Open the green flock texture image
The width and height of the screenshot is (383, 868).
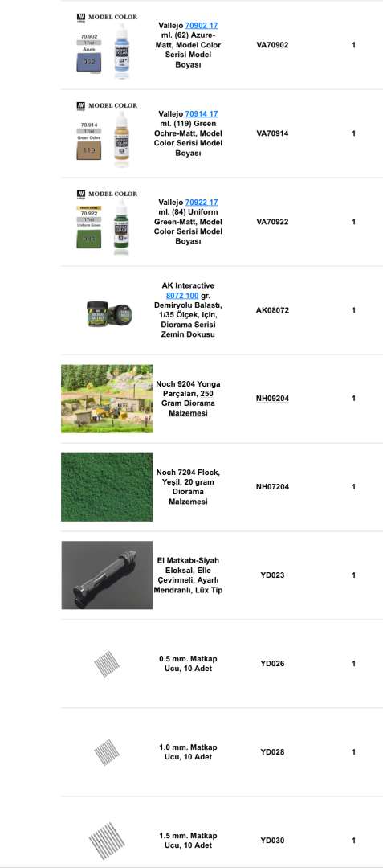[107, 487]
